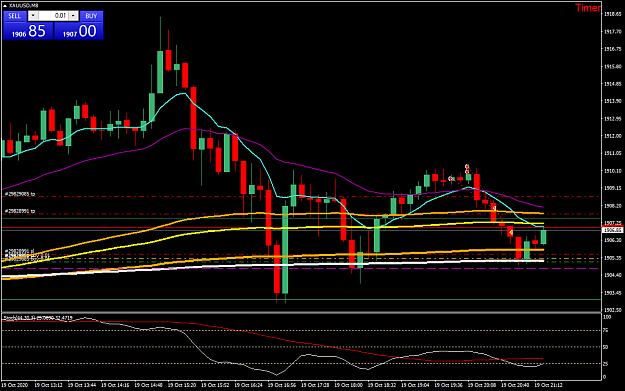The height and width of the screenshot is (391, 625).
Task: Click the 1907 00 buy price tile
Action: [79, 31]
